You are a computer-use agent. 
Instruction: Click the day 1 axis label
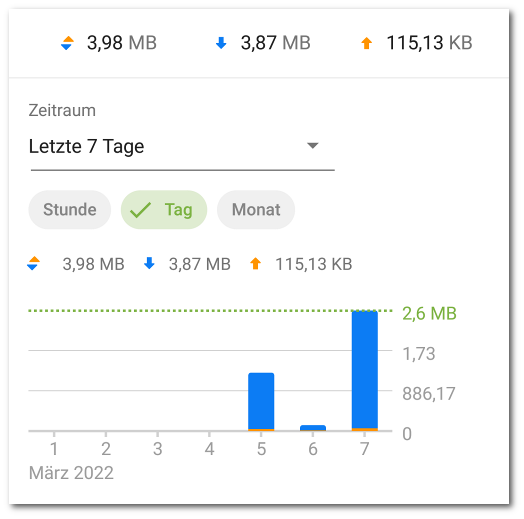[54, 448]
